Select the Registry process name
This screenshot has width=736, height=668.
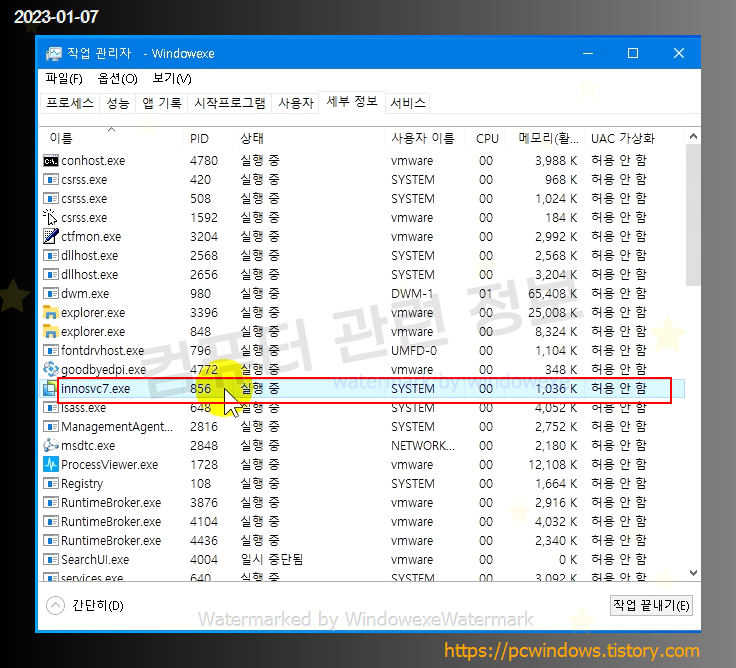tap(82, 484)
